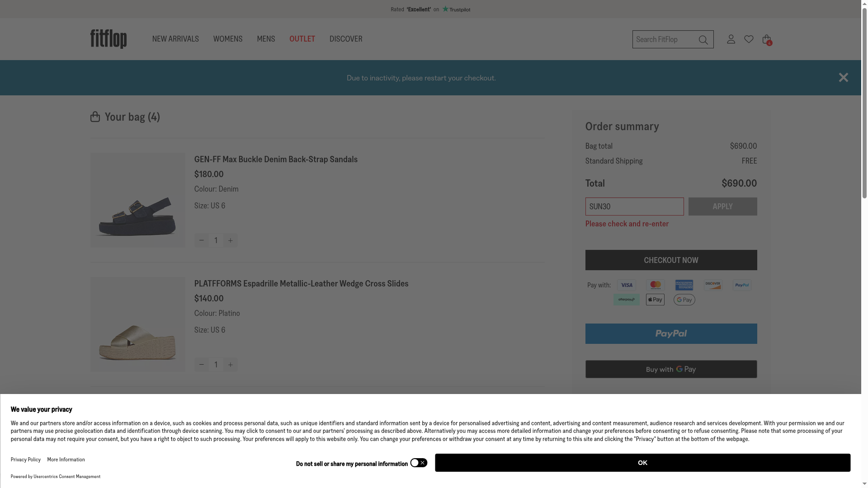868x488 pixels.
Task: Open the account profile icon
Action: 731,39
